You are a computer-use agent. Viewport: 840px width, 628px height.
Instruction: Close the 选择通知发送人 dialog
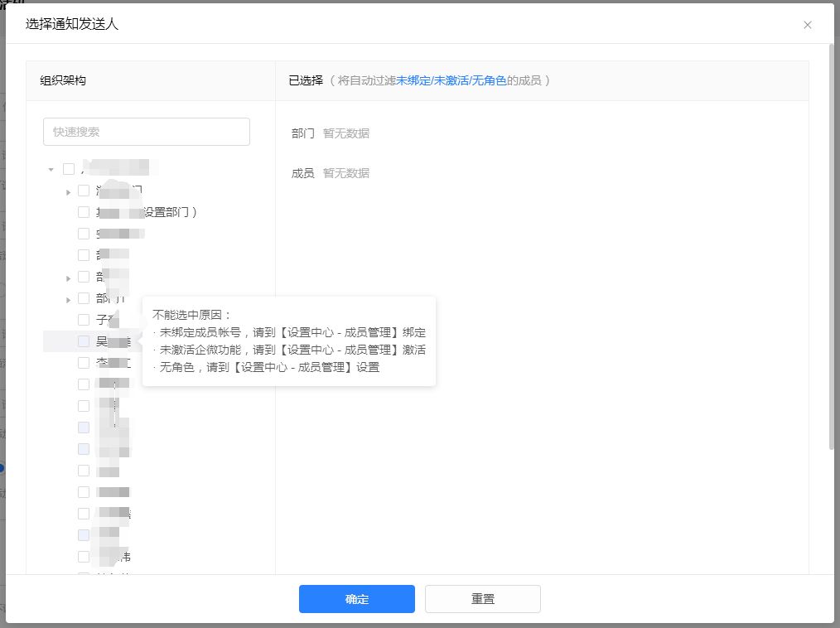[808, 25]
